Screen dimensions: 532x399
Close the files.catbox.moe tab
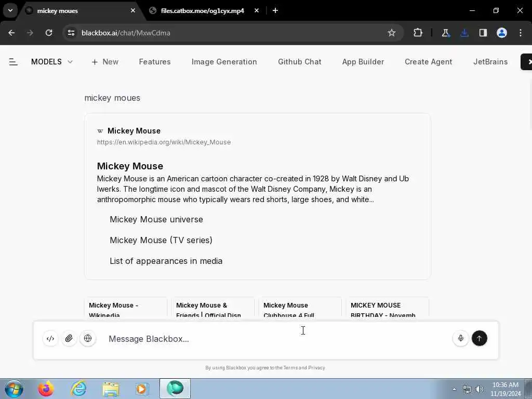pos(257,10)
